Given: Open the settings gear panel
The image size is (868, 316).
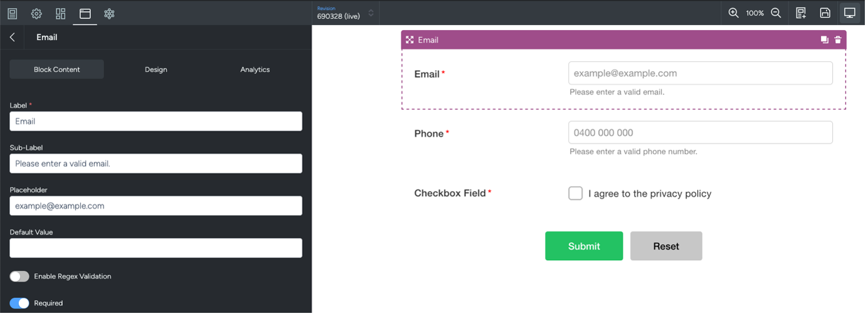Looking at the screenshot, I should tap(36, 13).
